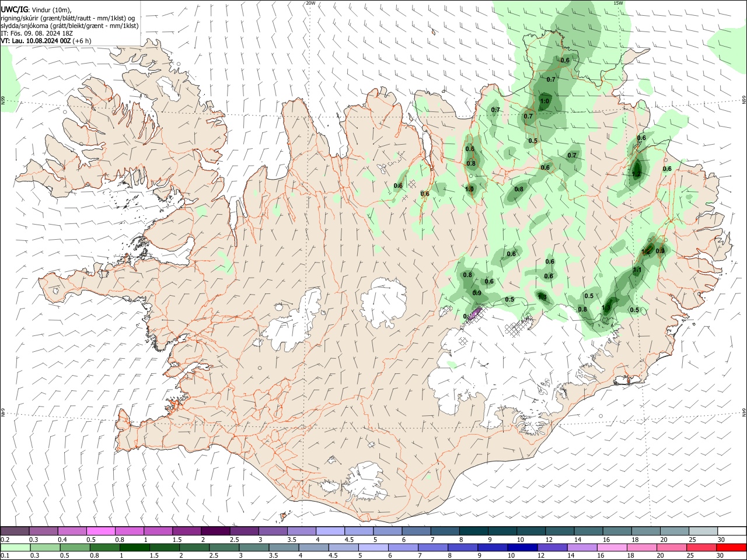Choose the green 0.5–0.8 swatch in the rain legend
Image resolution: width=747 pixels, height=560 pixels.
point(75,548)
